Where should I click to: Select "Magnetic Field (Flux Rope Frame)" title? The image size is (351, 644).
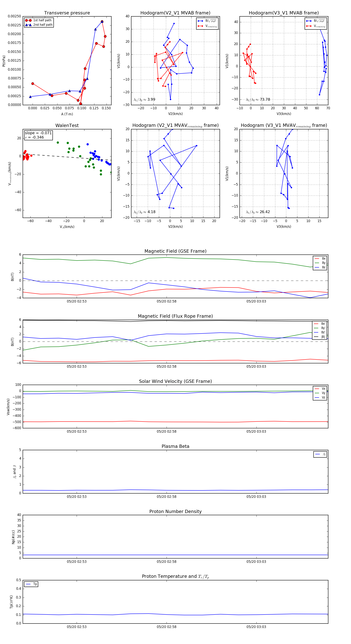click(x=175, y=316)
